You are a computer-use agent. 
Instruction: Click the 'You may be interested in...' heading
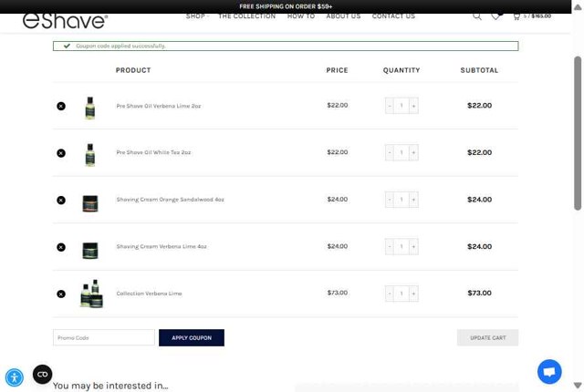110,386
